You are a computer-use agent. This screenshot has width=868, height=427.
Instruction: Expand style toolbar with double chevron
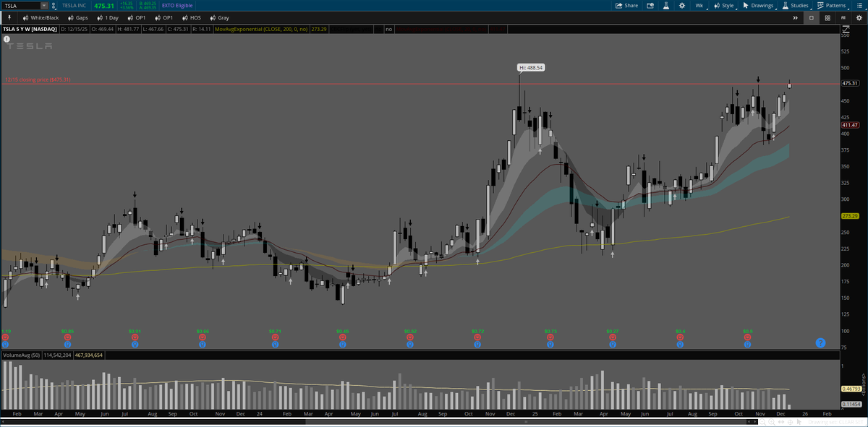coord(796,17)
